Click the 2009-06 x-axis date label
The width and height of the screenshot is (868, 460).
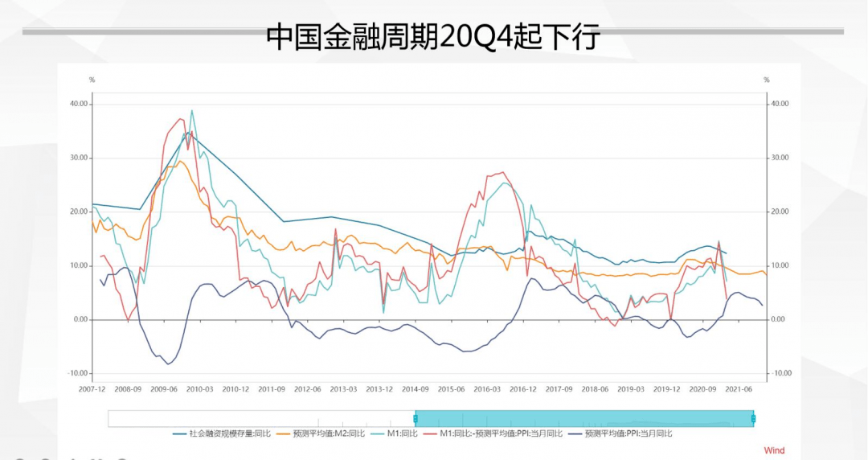(164, 389)
